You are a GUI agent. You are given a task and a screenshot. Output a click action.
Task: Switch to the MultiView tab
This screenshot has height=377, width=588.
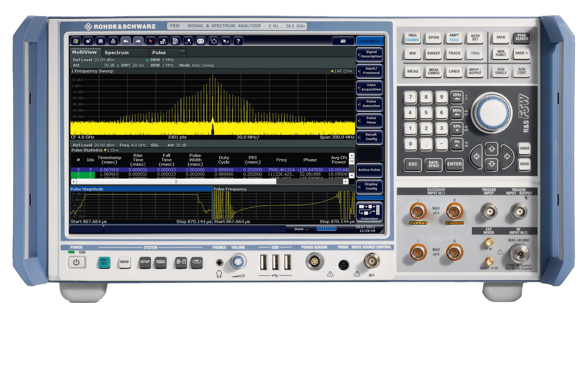[84, 52]
